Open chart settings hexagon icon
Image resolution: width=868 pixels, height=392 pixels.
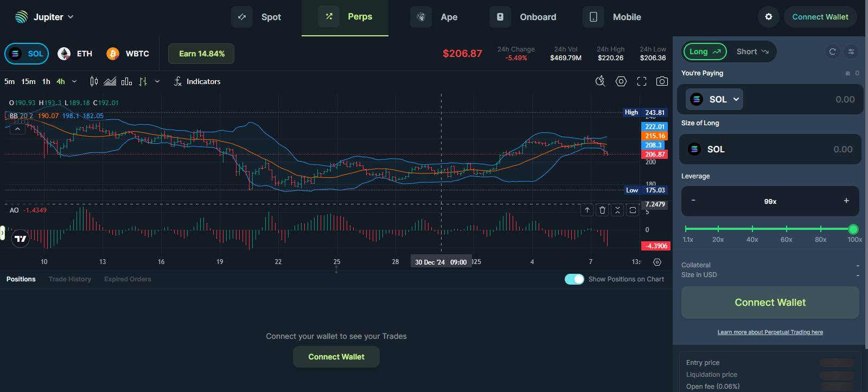[621, 81]
